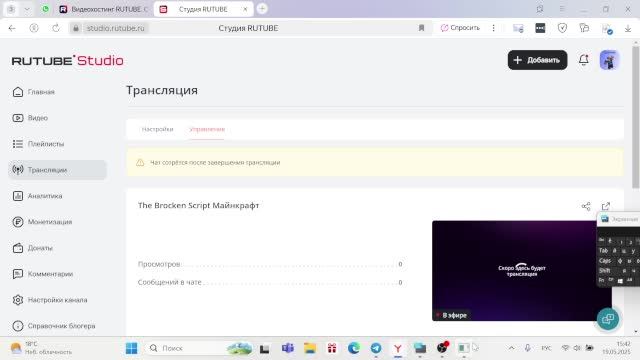Click the 'The Brocken Script Майнкрафт' title
640x360 pixels.
pyautogui.click(x=198, y=205)
